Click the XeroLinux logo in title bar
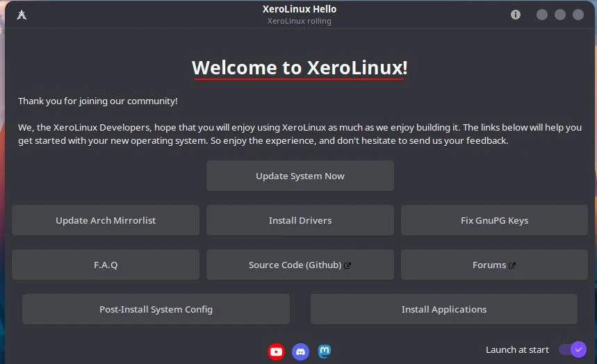The image size is (597, 364). 22,15
